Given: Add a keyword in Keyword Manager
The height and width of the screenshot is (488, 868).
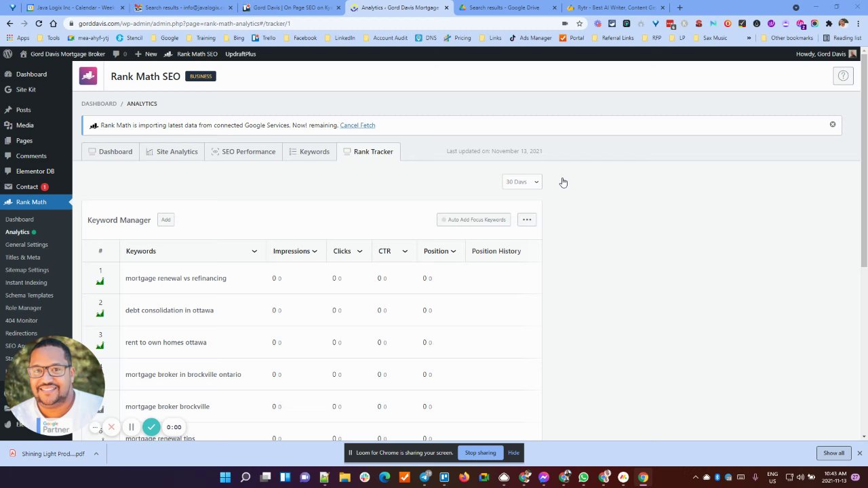Looking at the screenshot, I should pyautogui.click(x=165, y=220).
